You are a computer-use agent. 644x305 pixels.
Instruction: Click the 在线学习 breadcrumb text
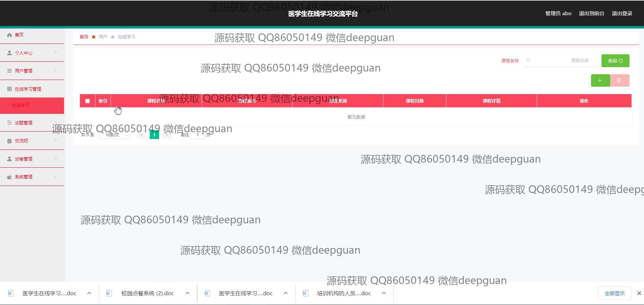(126, 37)
